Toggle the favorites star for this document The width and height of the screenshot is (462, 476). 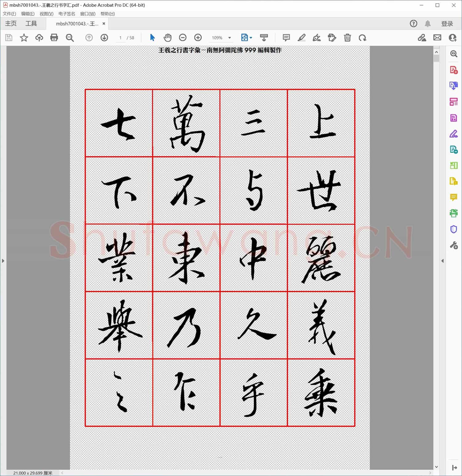tap(24, 38)
